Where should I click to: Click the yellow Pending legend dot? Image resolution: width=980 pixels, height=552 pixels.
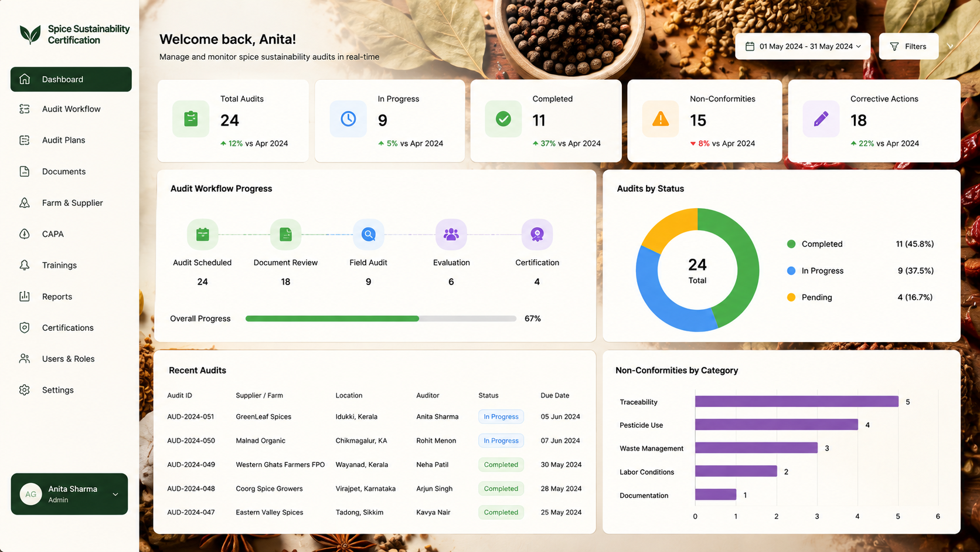coord(791,297)
